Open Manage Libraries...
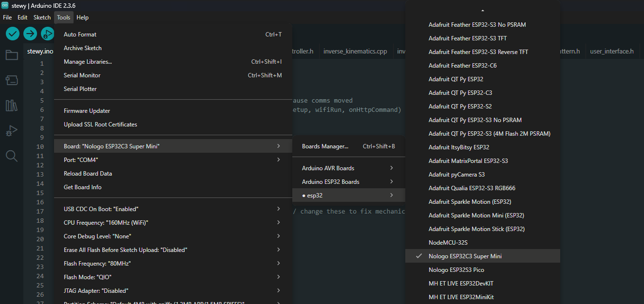The height and width of the screenshot is (304, 644). click(173, 62)
